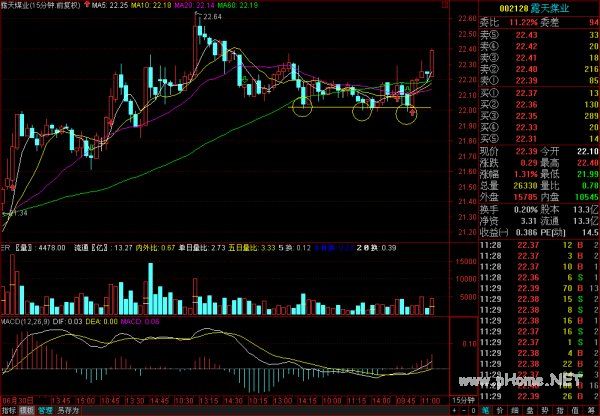Click the tallest cyan volume bar
The image size is (600, 416).
click(151, 289)
